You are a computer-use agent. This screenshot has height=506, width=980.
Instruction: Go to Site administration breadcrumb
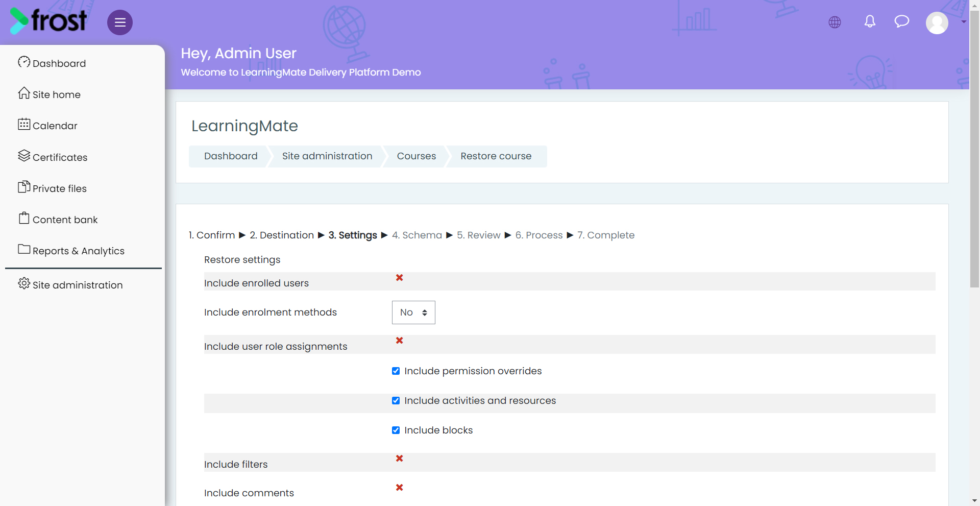[327, 156]
